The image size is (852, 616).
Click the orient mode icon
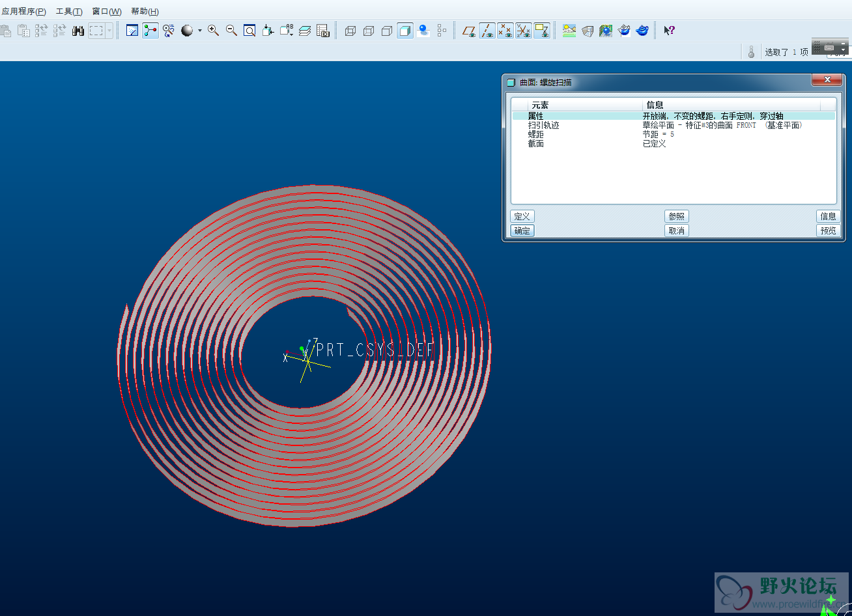click(x=169, y=31)
